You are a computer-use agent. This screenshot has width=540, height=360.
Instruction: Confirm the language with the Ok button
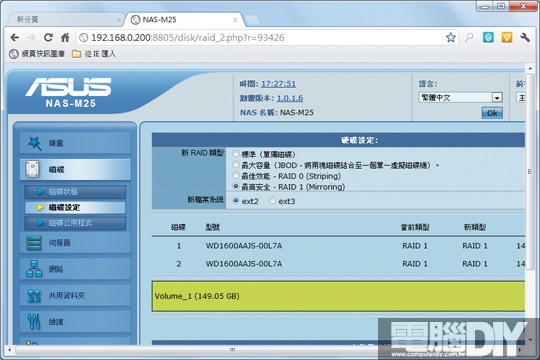[x=492, y=113]
